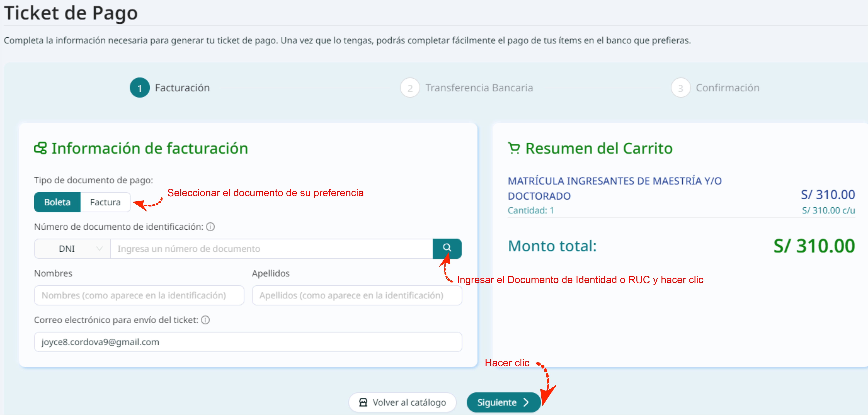
Task: Go to step 3 Confirmación
Action: pos(715,88)
